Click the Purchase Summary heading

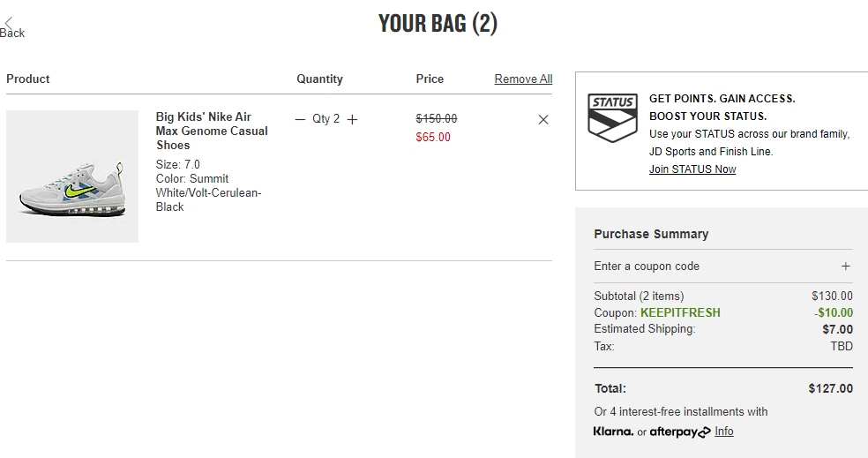[x=651, y=234]
